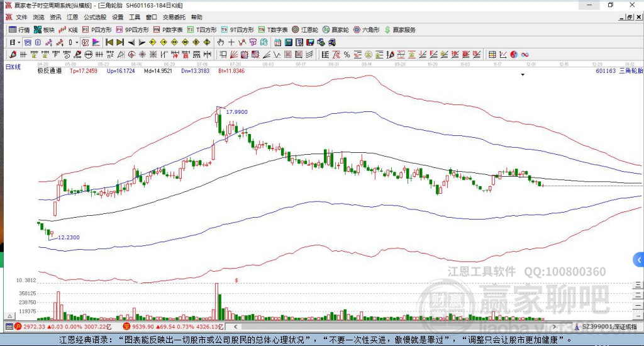Select the hand pan tool

click(x=220, y=42)
